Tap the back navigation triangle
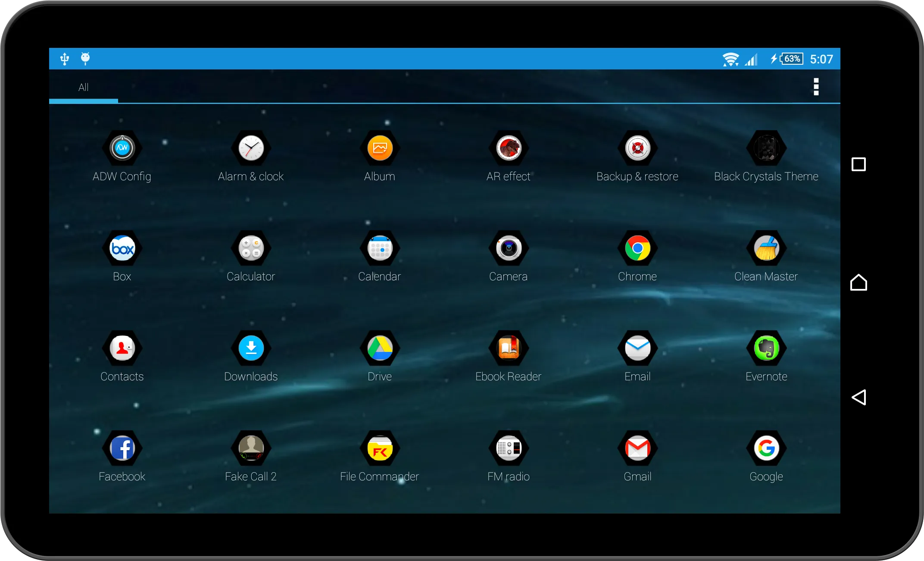Viewport: 924px width, 561px height. 858,397
